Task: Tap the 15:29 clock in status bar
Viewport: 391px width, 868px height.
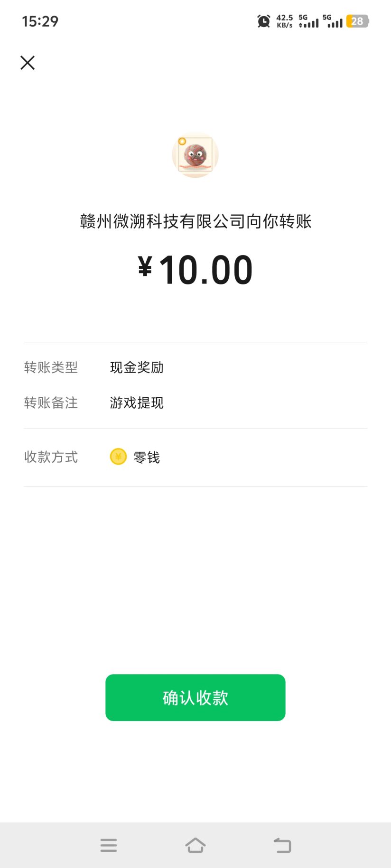Action: (40, 21)
